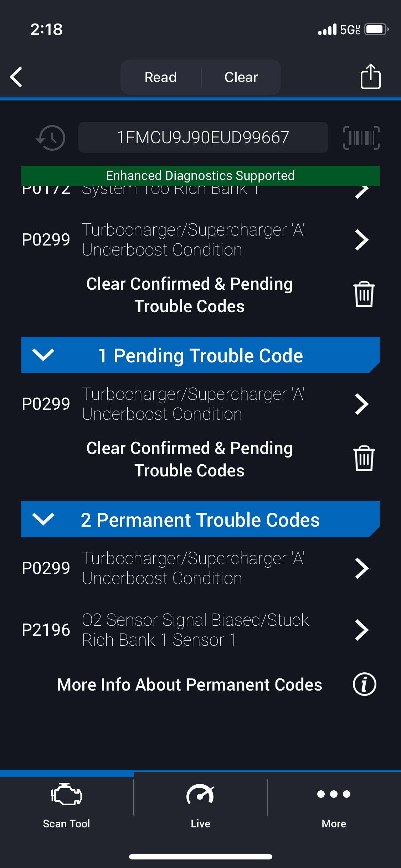The width and height of the screenshot is (401, 868).
Task: Open VIN history clock icon
Action: pos(51,138)
